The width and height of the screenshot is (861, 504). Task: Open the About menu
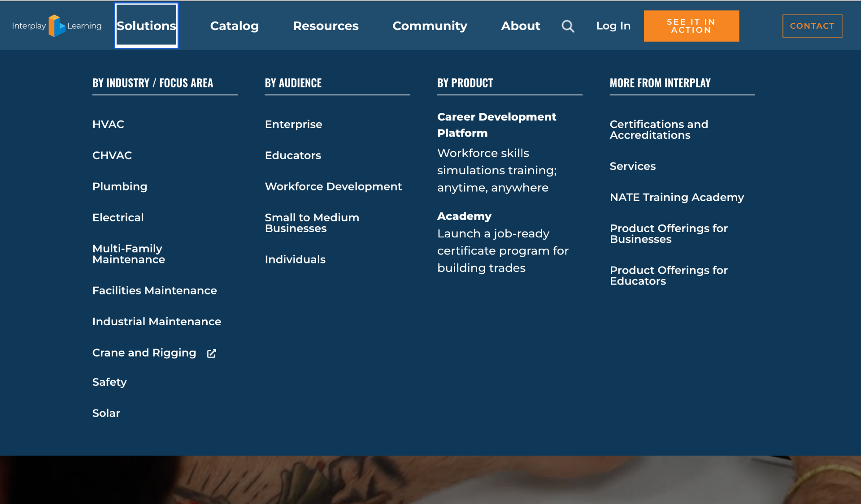(x=521, y=26)
